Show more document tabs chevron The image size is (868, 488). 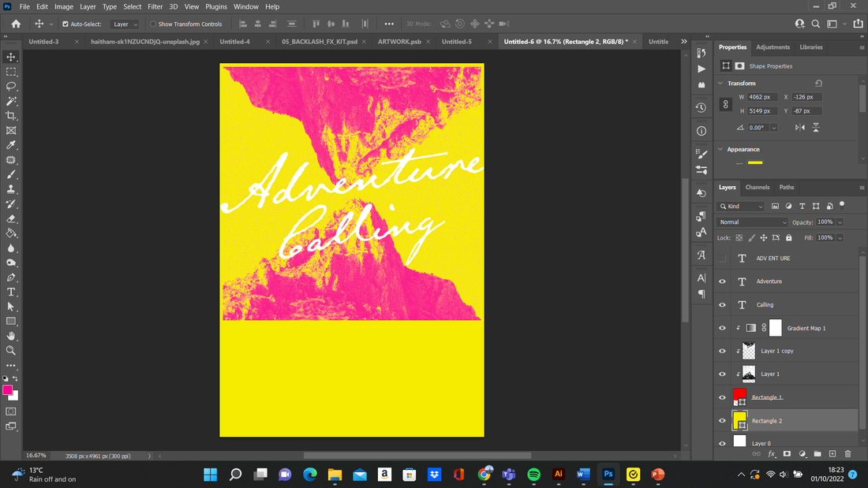tap(683, 42)
